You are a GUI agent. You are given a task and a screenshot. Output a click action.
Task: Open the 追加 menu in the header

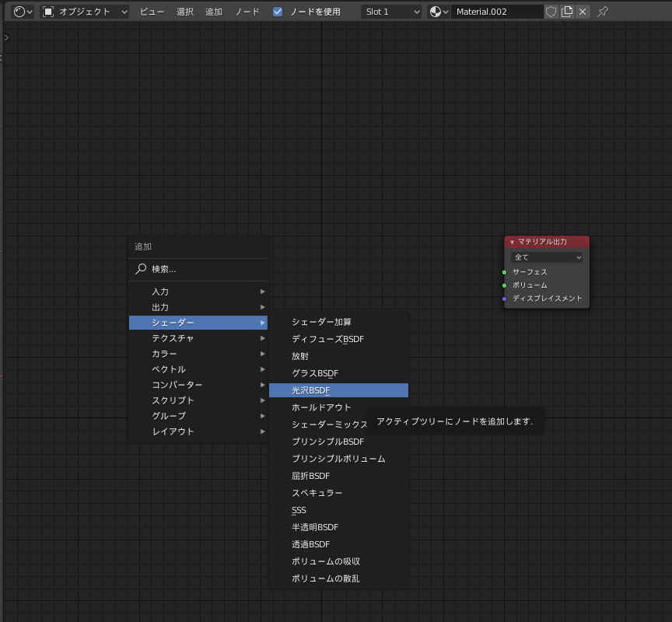[214, 12]
